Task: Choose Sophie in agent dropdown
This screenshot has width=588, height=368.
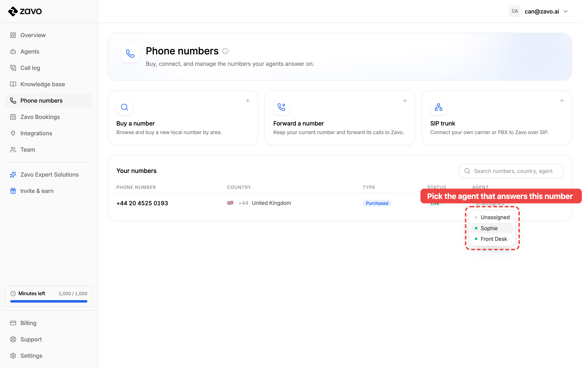Action: pos(492,228)
